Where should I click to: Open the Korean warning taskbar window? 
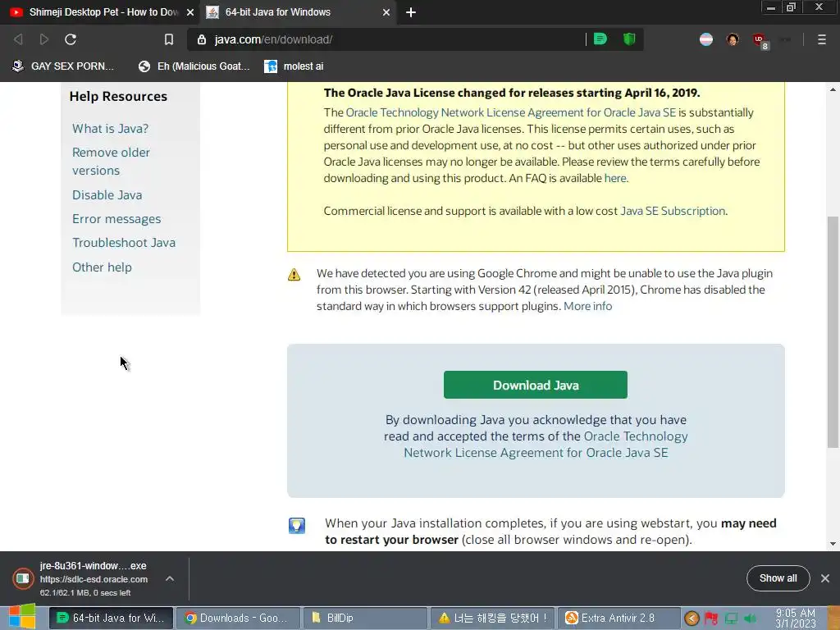492,618
